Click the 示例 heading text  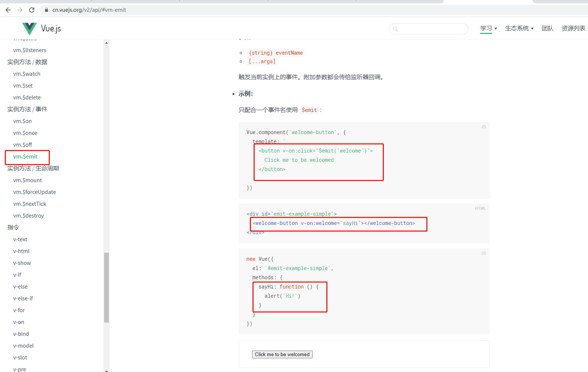tap(245, 94)
